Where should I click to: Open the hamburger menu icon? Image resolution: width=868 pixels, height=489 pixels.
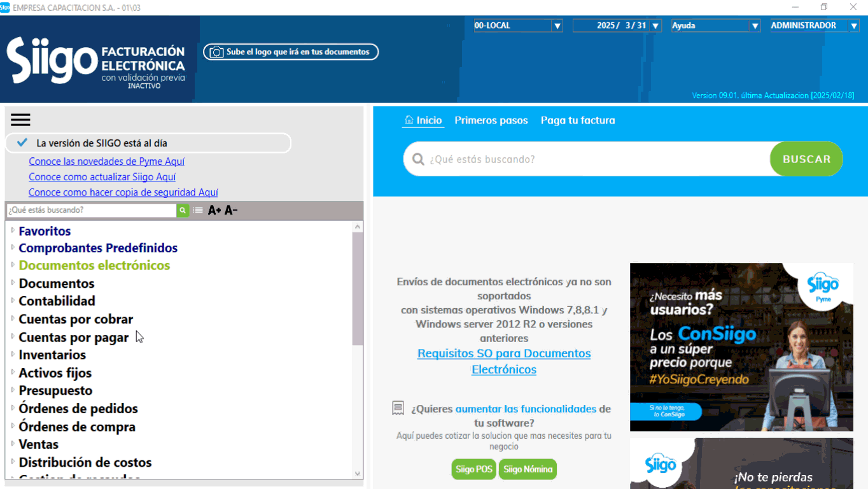(x=20, y=120)
